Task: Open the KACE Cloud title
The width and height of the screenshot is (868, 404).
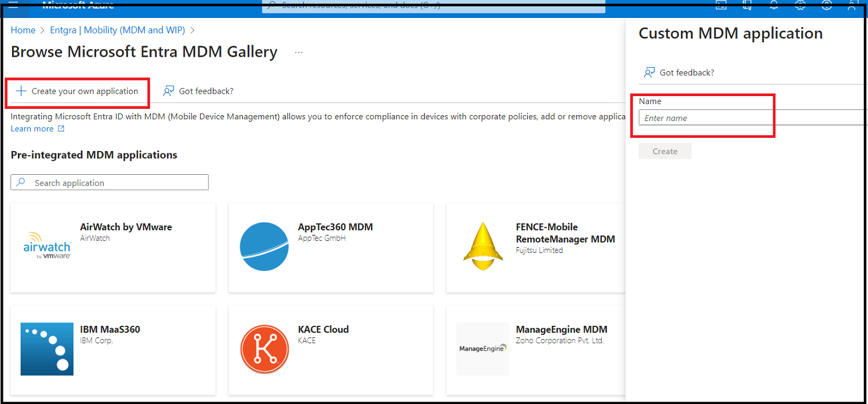Action: coord(323,329)
